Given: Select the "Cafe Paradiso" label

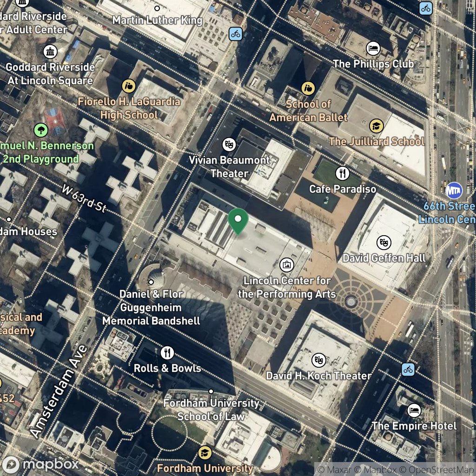Looking at the screenshot, I should coord(343,189).
